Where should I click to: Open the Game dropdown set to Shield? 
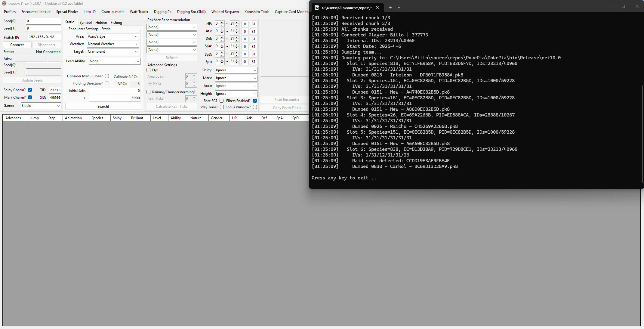41,106
